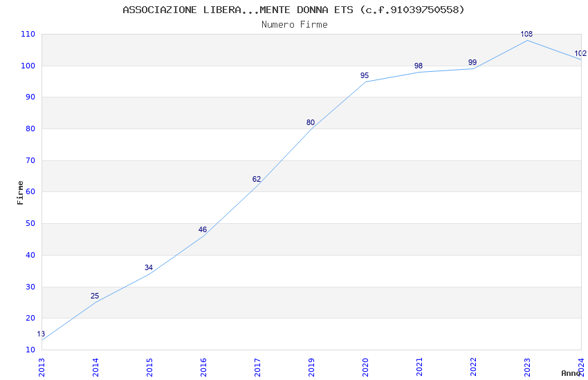This screenshot has width=588, height=380.
Task: Click the Firme y-axis label
Action: [20, 193]
